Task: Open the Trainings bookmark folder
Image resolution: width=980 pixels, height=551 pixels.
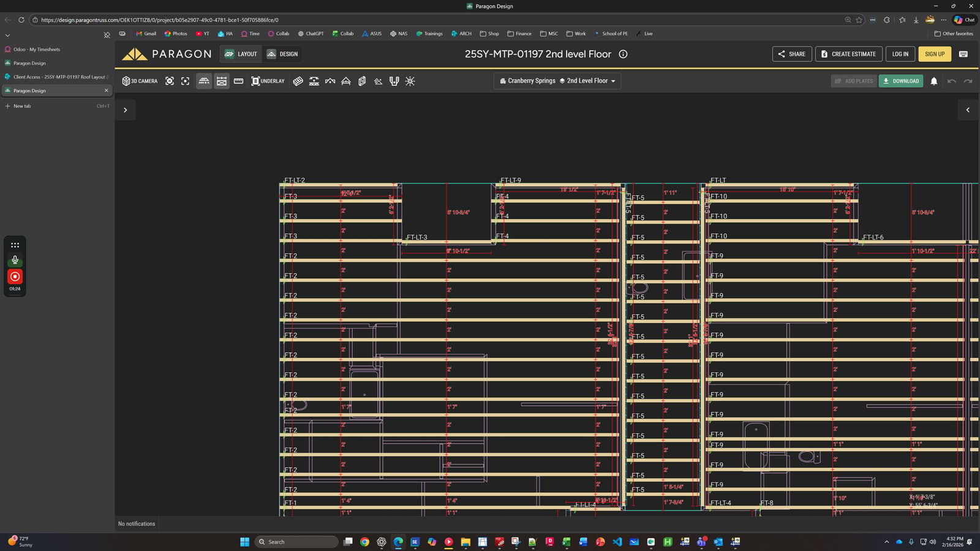Action: (429, 34)
